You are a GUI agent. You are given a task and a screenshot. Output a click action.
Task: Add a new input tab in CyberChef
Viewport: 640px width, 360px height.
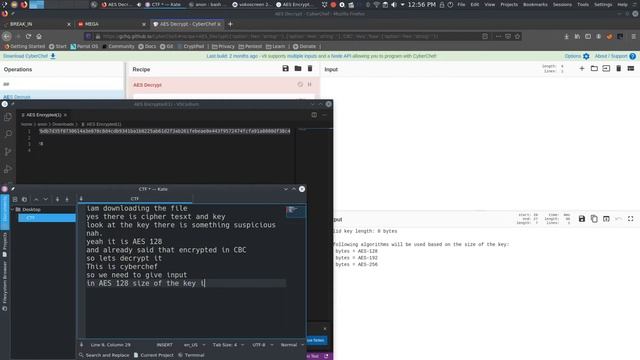pos(582,69)
